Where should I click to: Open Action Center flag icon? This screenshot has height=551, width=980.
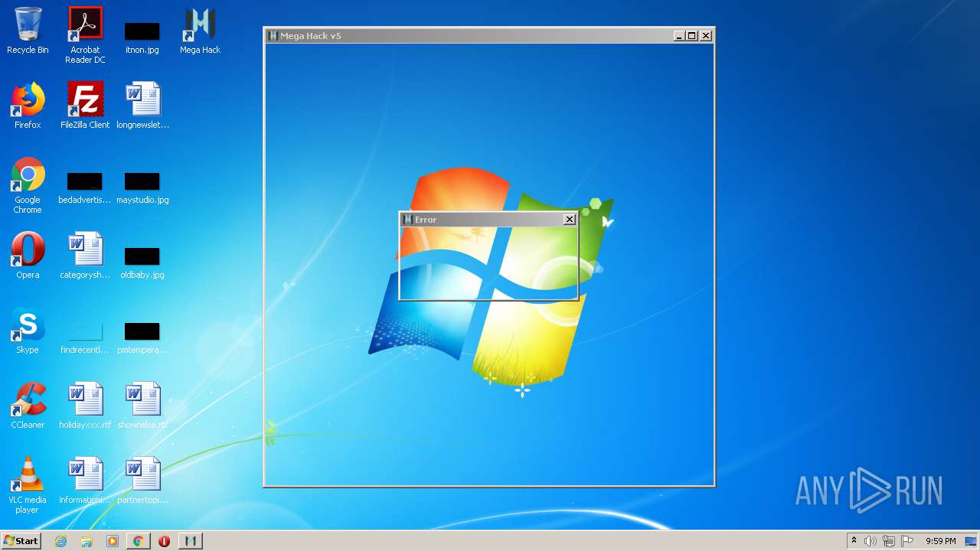[907, 541]
